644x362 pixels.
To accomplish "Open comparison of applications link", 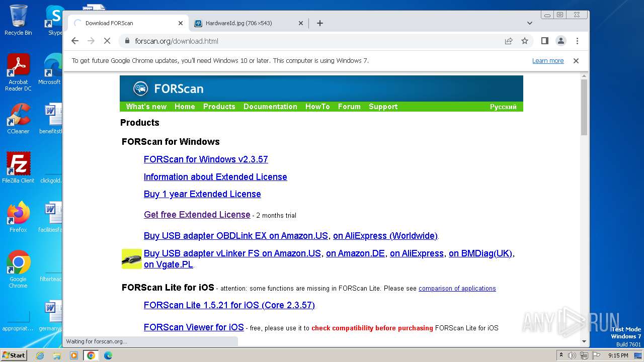I will click(457, 288).
